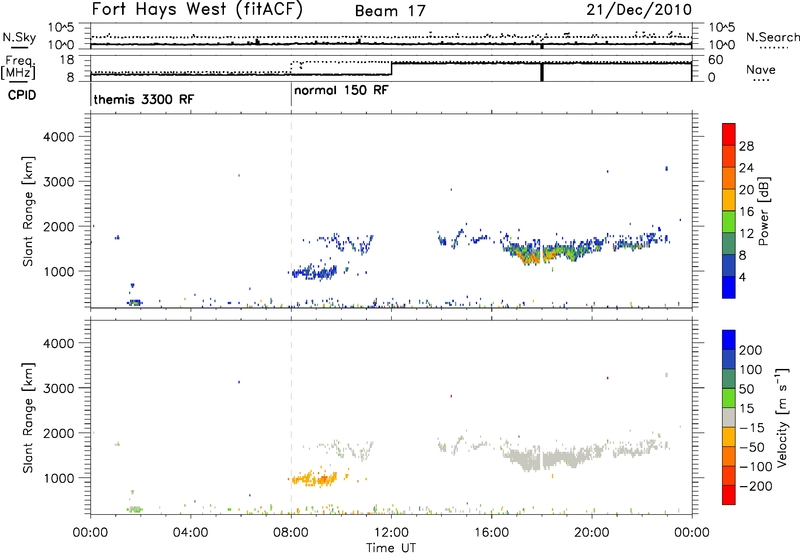Image resolution: width=800 pixels, height=554 pixels.
Task: Click the date "21/Dec/2010"
Action: (639, 10)
